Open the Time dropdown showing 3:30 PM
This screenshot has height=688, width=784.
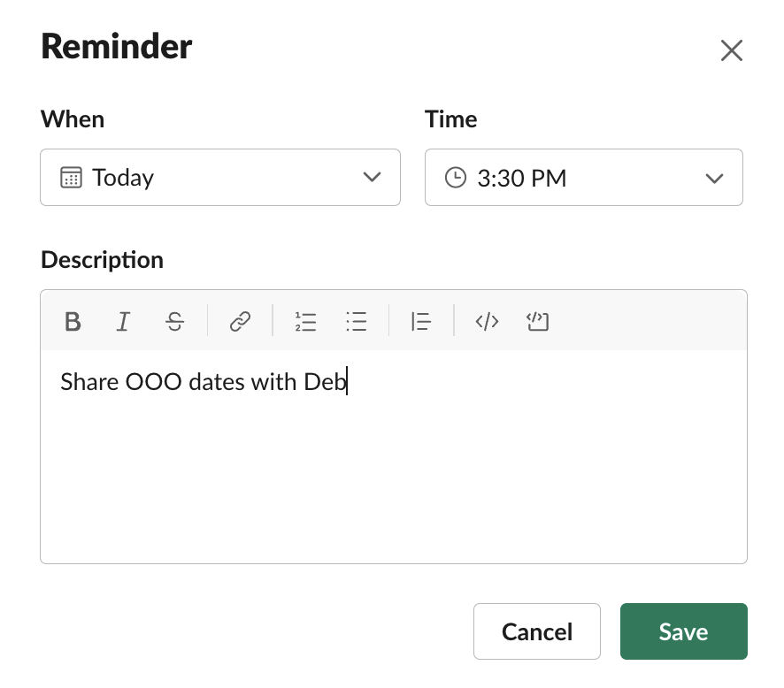tap(583, 178)
